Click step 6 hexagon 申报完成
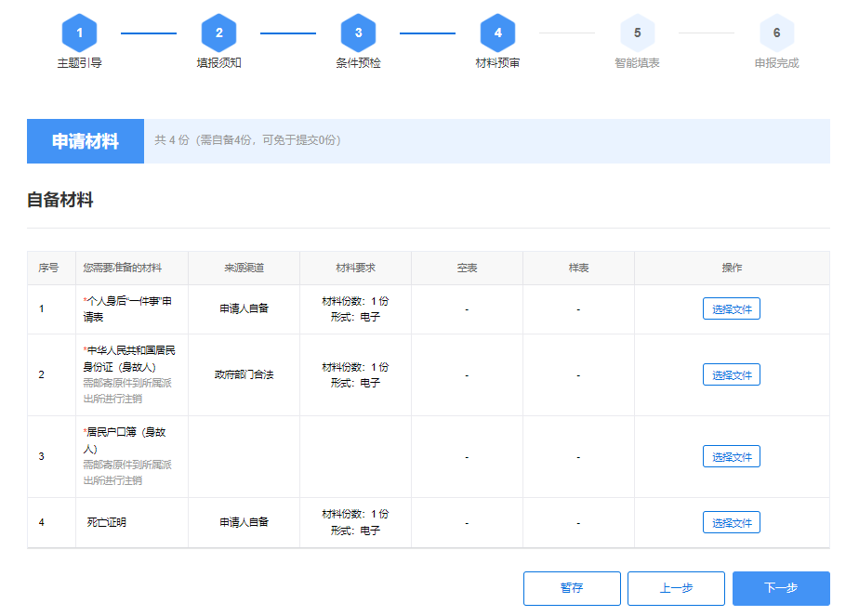The width and height of the screenshot is (859, 616). coord(776,33)
